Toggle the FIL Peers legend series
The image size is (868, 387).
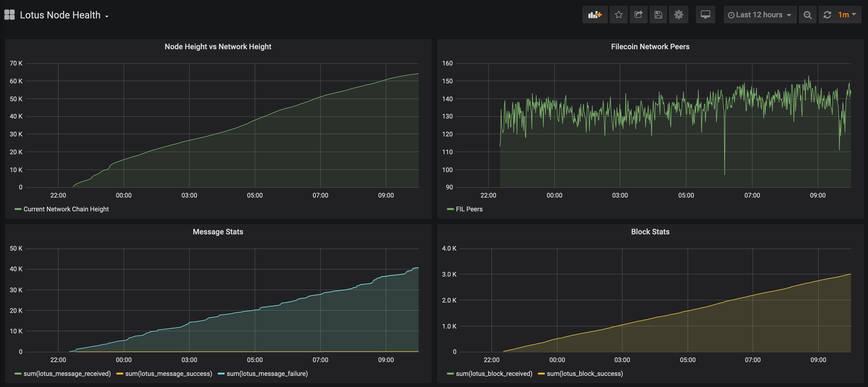coord(469,209)
